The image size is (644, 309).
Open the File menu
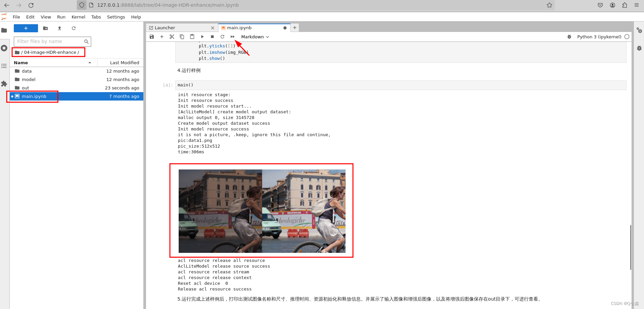tap(16, 17)
